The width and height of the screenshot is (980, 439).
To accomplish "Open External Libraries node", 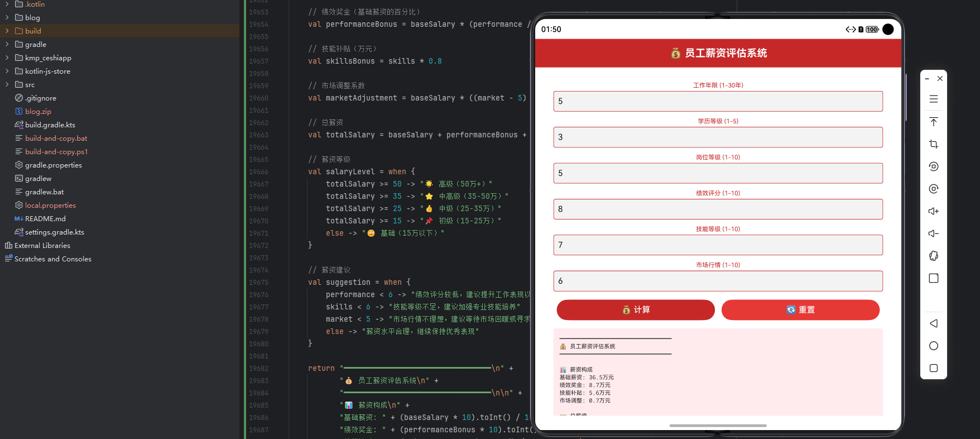I will [x=42, y=245].
